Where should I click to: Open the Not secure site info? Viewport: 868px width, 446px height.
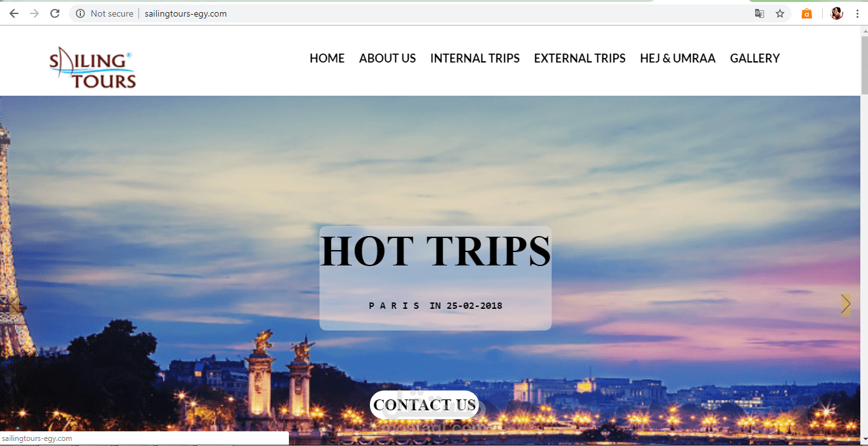(x=105, y=13)
